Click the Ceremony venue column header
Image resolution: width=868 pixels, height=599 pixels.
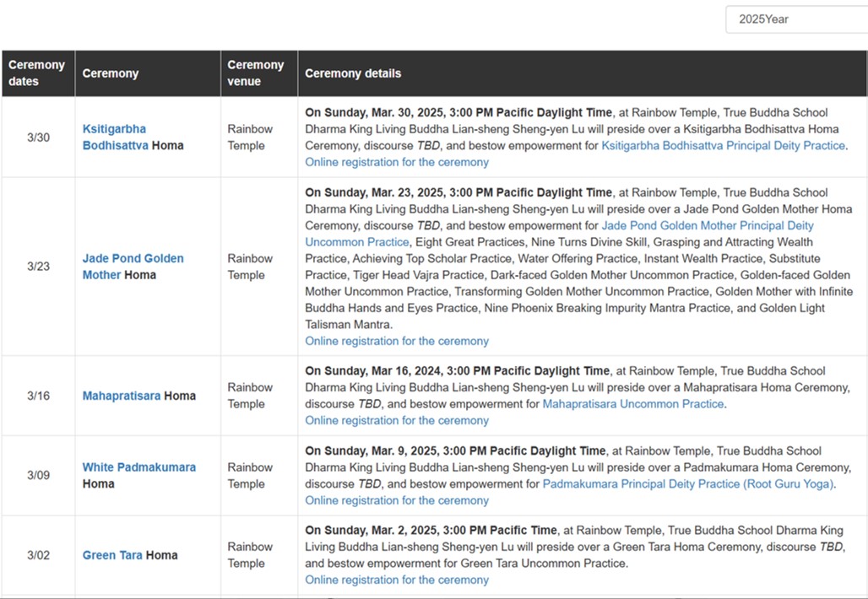click(259, 73)
